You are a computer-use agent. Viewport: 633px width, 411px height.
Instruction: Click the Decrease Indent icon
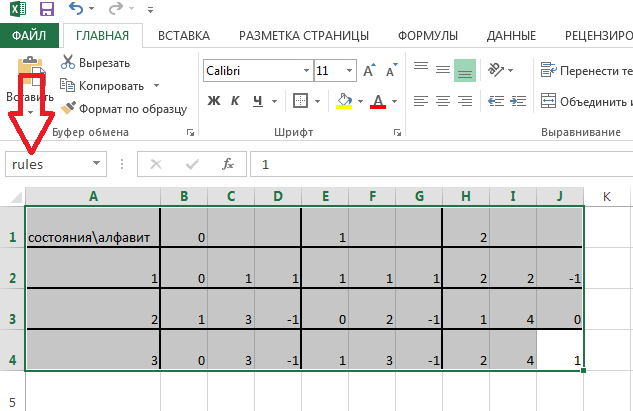(496, 101)
